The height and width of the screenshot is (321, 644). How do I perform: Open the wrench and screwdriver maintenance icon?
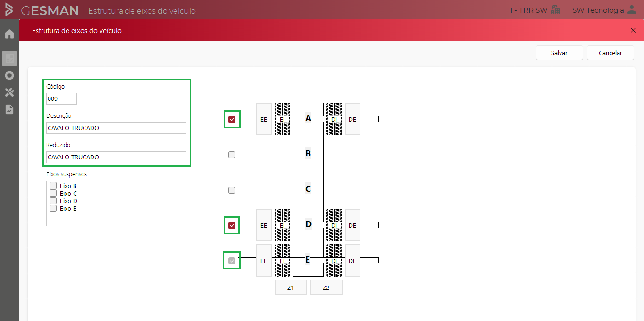pos(9,92)
